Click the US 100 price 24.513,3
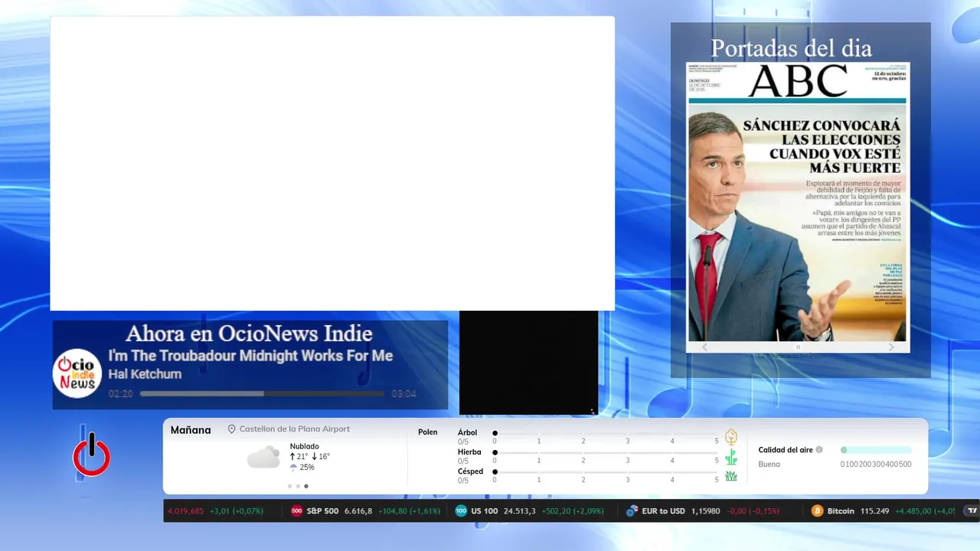Screen dimensions: 980x551 [520, 510]
